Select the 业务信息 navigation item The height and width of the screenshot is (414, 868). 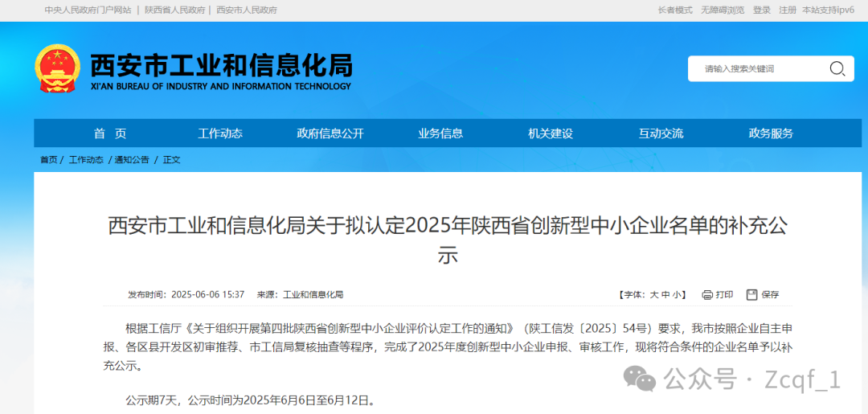coord(440,133)
